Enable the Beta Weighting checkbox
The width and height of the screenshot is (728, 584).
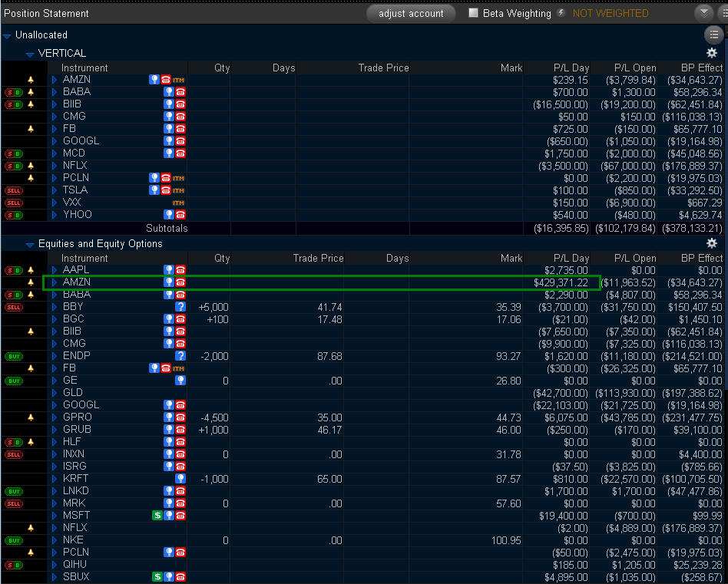tap(473, 13)
